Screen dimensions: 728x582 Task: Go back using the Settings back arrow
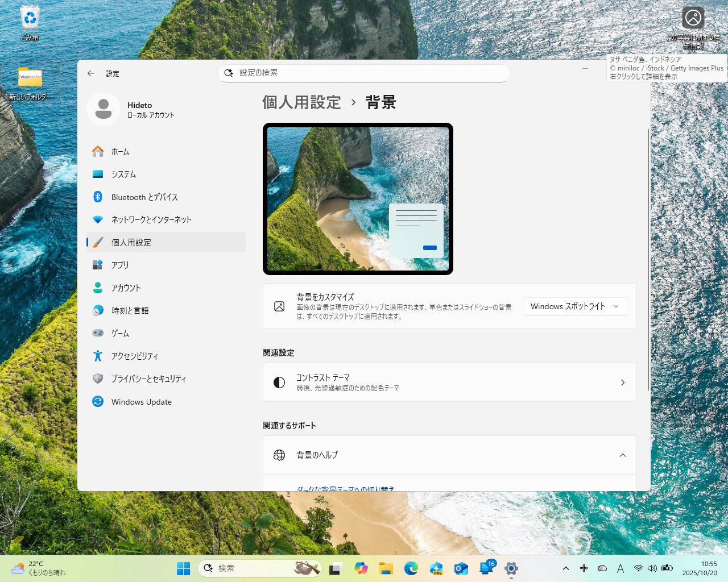click(91, 73)
